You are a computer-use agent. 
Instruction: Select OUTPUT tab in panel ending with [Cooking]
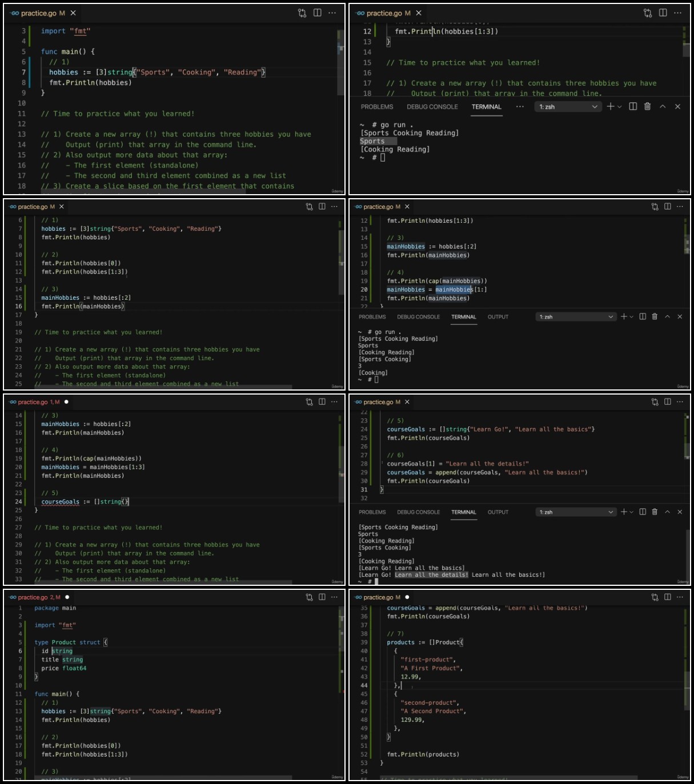point(498,317)
